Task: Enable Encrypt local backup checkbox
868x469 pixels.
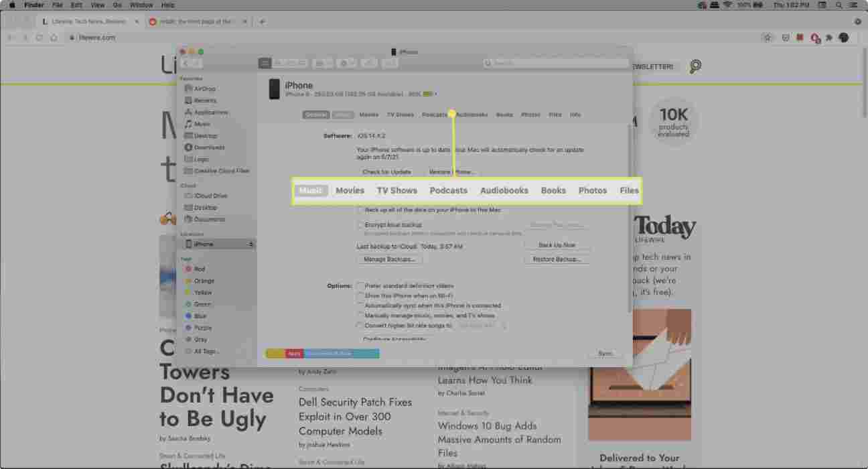Action: pos(360,225)
